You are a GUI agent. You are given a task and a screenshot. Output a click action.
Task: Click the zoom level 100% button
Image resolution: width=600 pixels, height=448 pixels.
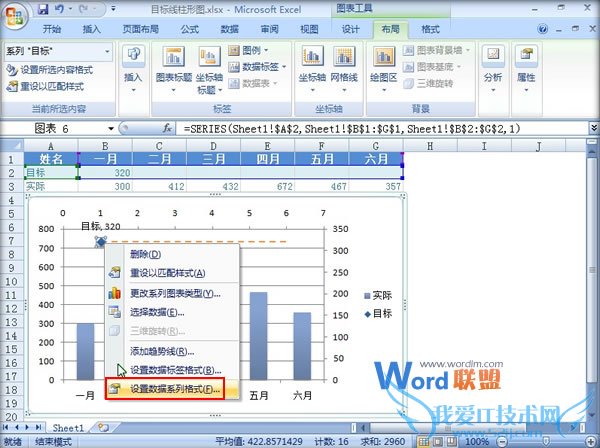[477, 442]
